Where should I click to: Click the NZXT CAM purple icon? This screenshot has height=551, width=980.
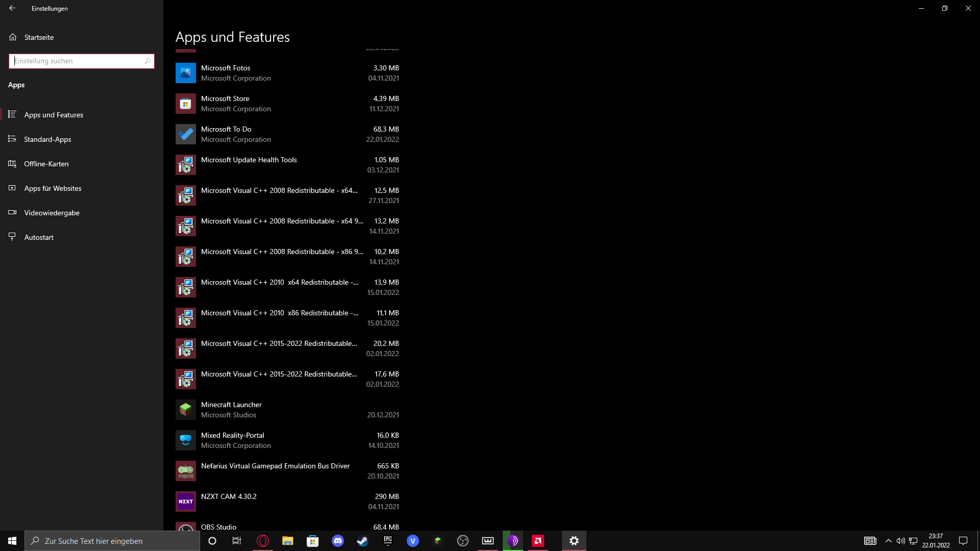[x=185, y=502]
